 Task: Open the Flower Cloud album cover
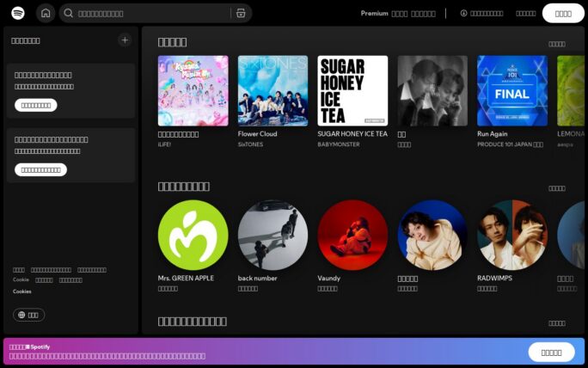pyautogui.click(x=273, y=91)
